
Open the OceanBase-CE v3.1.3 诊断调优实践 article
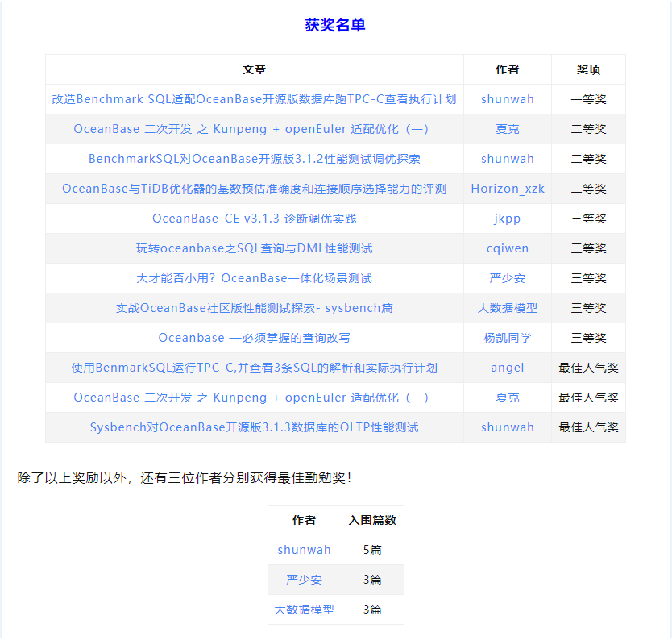(254, 219)
